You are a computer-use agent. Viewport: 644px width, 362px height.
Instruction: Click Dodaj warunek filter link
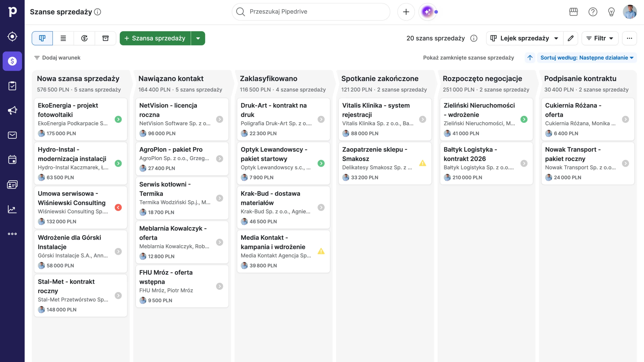click(x=57, y=58)
